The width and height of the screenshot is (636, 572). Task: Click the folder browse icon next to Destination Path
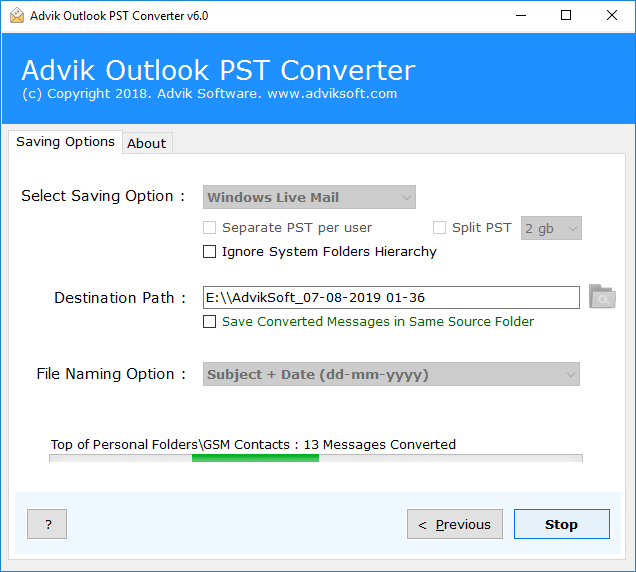[x=602, y=297]
